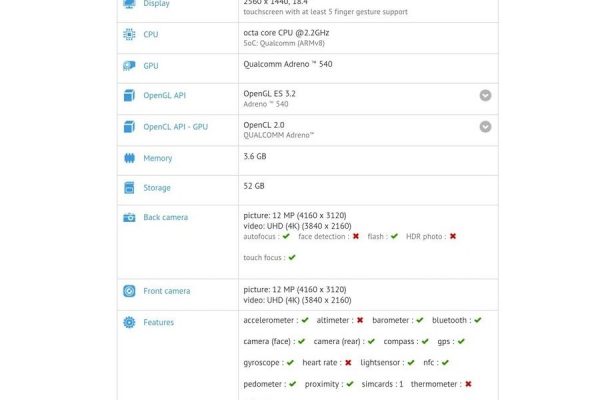Click the Back camera icon
This screenshot has height=400, width=600.
tap(129, 217)
